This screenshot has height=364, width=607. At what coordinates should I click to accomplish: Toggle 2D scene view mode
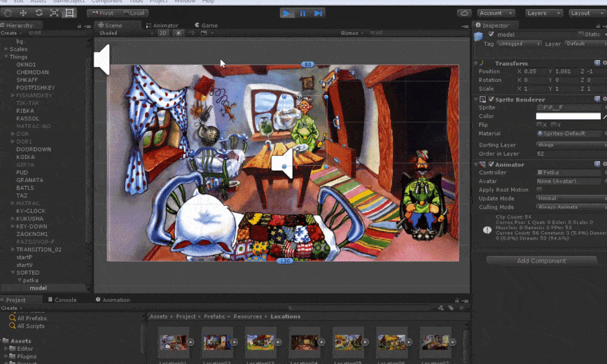tap(163, 33)
